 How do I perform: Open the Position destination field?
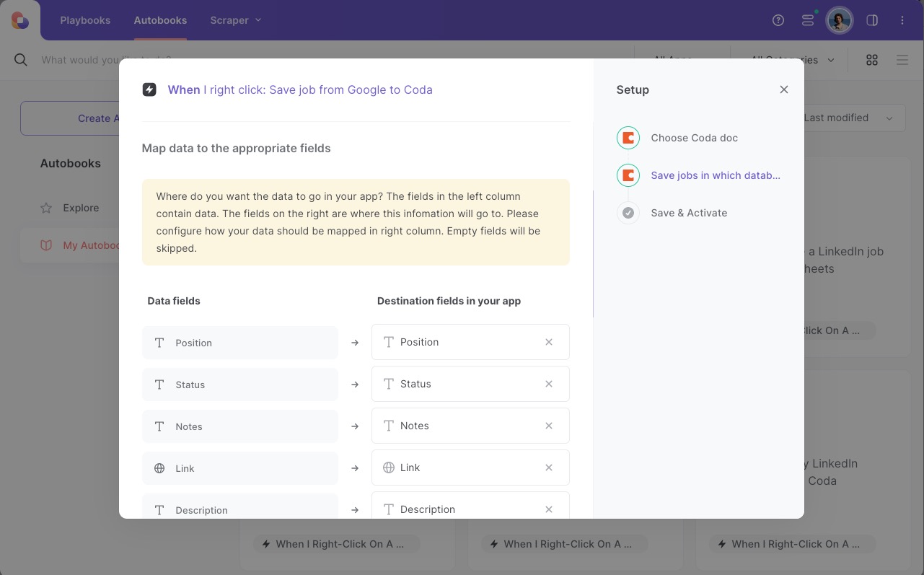tap(470, 342)
